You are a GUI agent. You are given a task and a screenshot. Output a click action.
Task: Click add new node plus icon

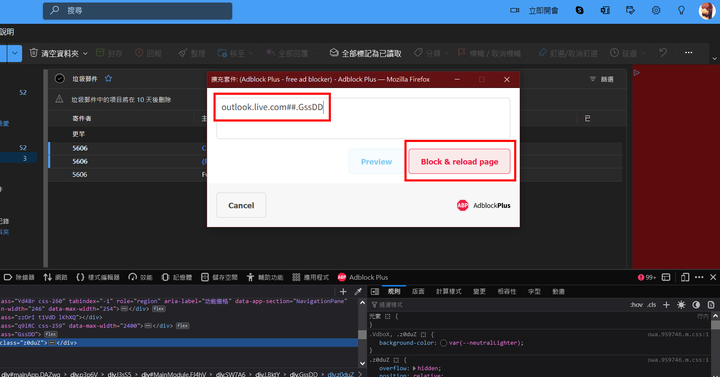pos(343,292)
